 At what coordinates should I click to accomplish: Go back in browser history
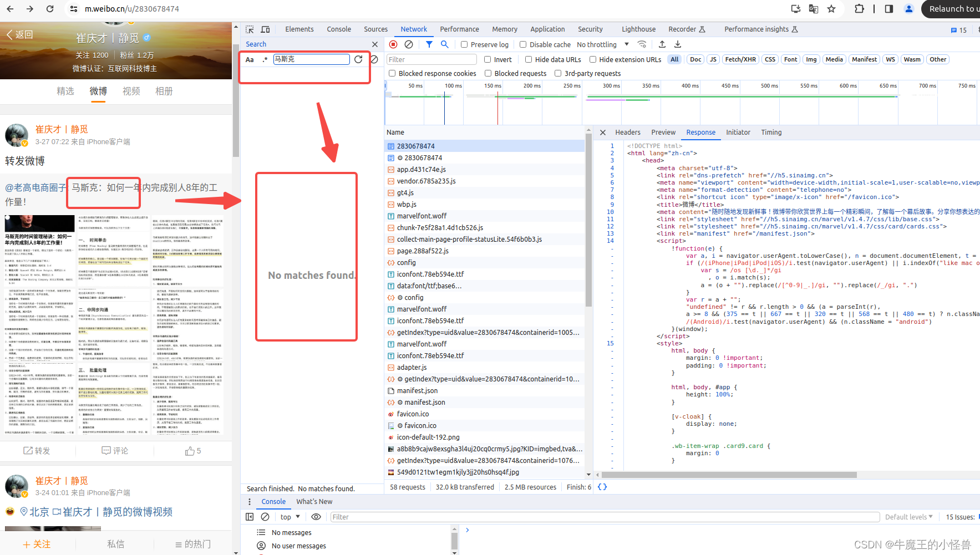(10, 9)
